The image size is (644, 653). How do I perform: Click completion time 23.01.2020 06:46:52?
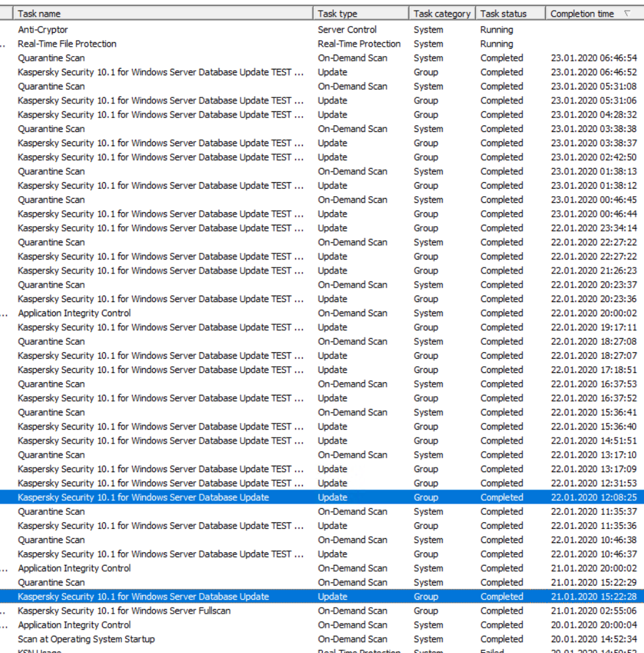[594, 72]
